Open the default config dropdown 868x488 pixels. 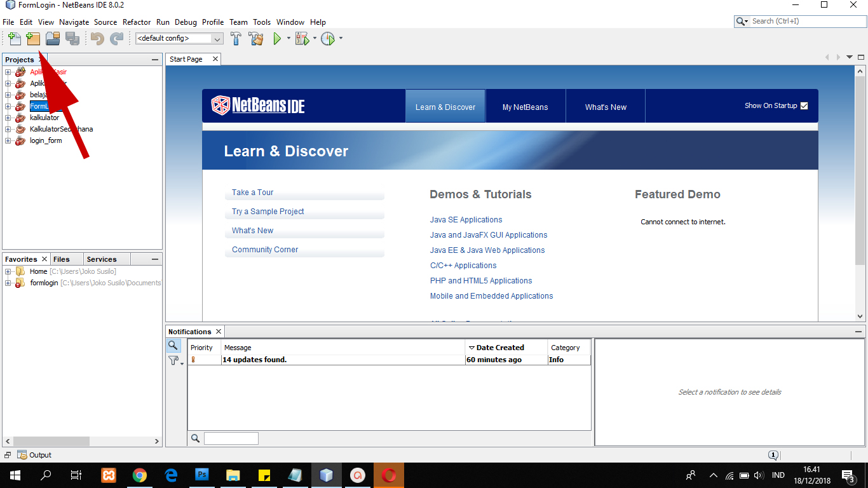point(217,39)
